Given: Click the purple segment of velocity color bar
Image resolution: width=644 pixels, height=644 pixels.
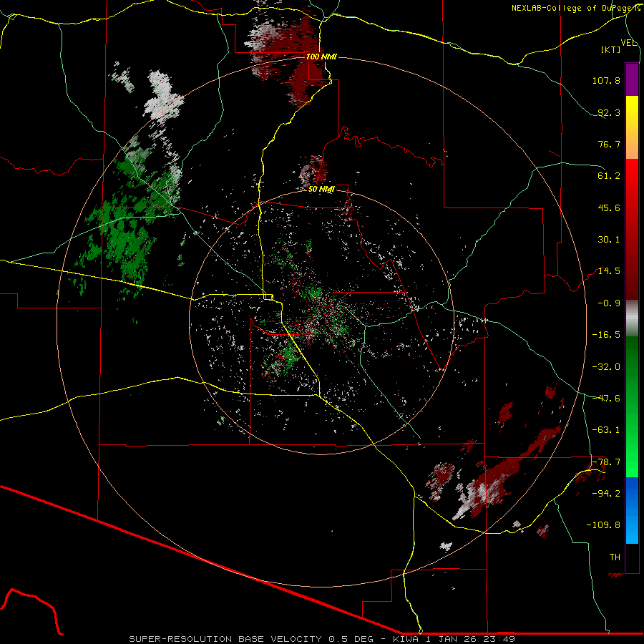Looking at the screenshot, I should 632,79.
